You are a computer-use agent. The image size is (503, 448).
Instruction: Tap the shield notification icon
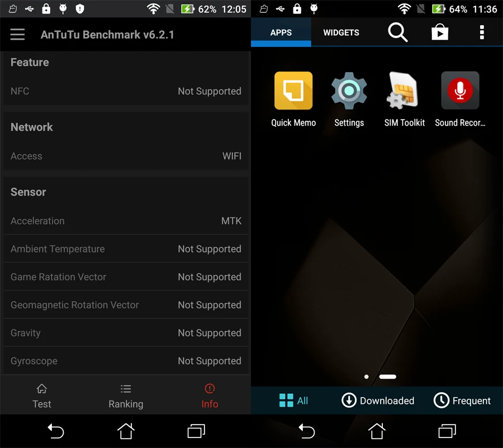pyautogui.click(x=79, y=9)
